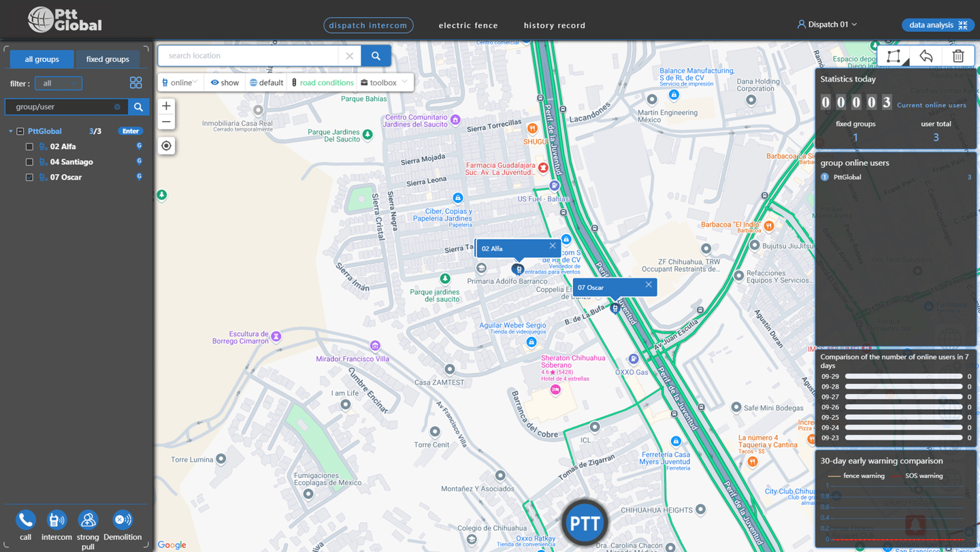The height and width of the screenshot is (552, 980).
Task: Select the fixed groups tab
Action: coord(108,59)
